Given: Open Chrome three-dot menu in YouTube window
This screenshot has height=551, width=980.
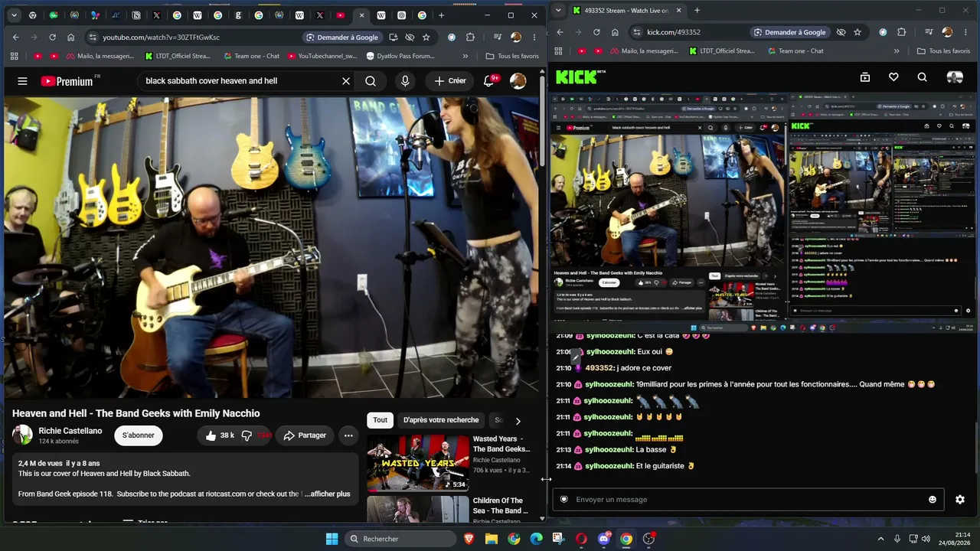Looking at the screenshot, I should point(534,37).
